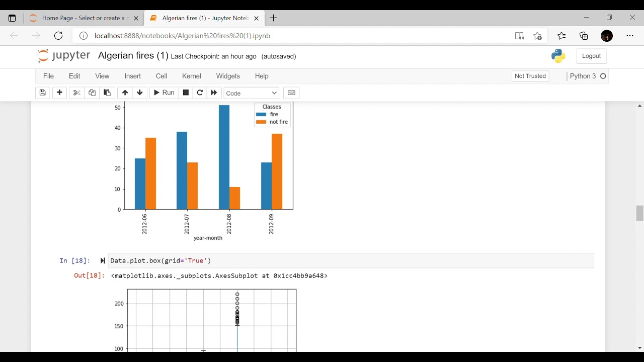Restart the kernel icon
The image size is (644, 362).
[x=200, y=93]
